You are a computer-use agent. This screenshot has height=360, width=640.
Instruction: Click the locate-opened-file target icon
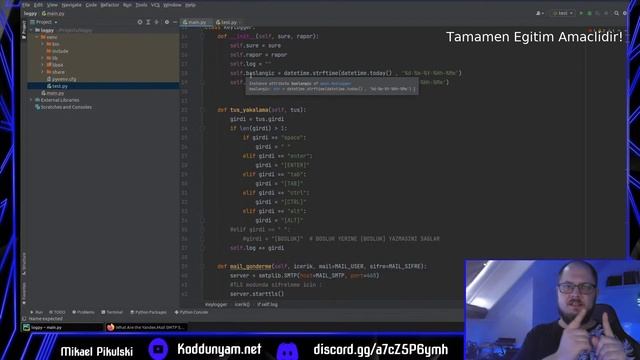[x=140, y=22]
